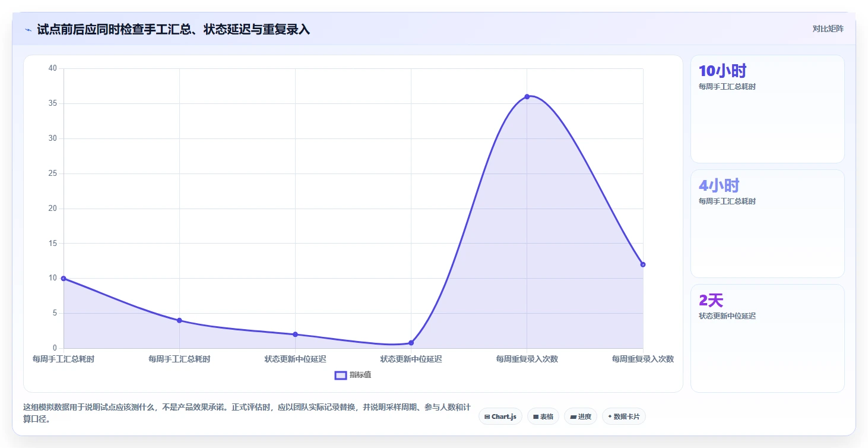Image resolution: width=868 pixels, height=448 pixels.
Task: Click the lowest data point near zero
Action: tap(411, 343)
